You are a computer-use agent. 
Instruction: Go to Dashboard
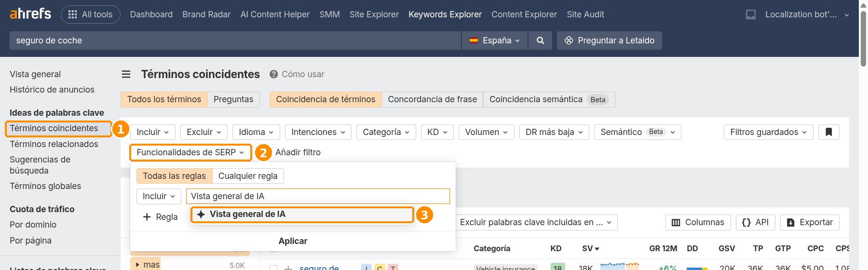click(151, 14)
